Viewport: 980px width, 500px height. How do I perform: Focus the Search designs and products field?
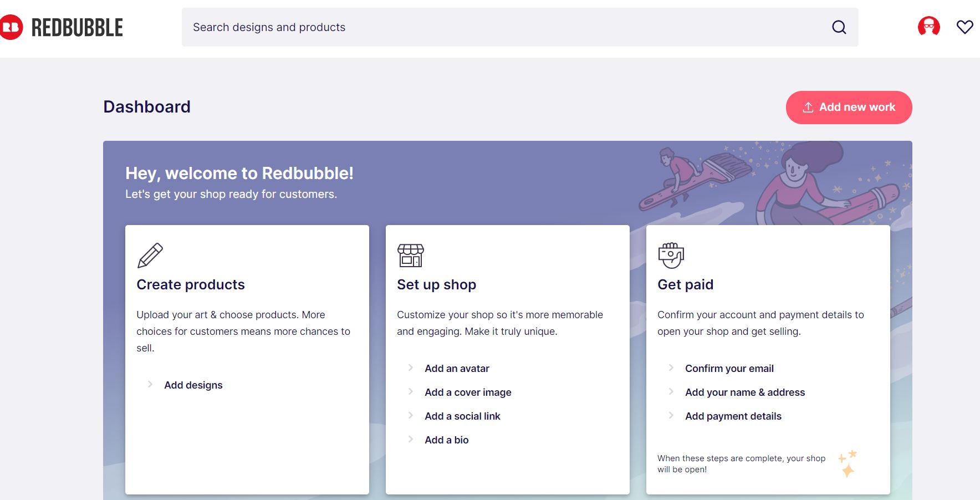click(520, 27)
